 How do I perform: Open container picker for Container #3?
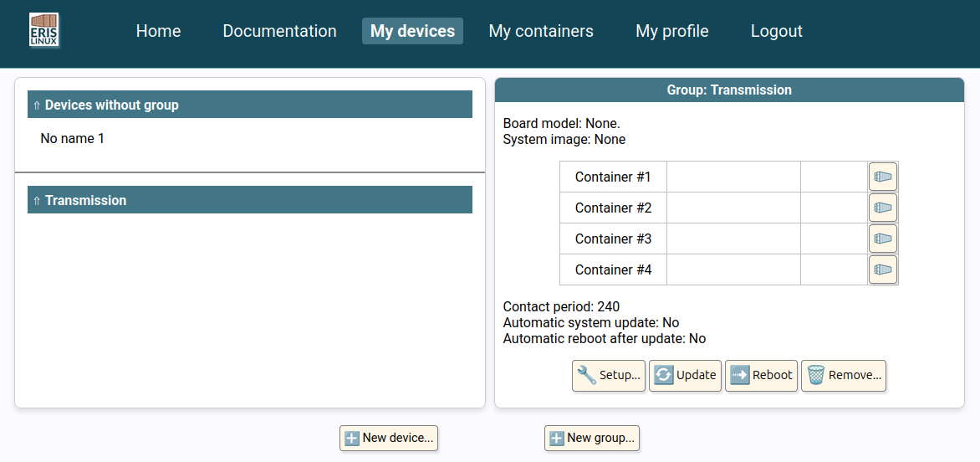[882, 239]
